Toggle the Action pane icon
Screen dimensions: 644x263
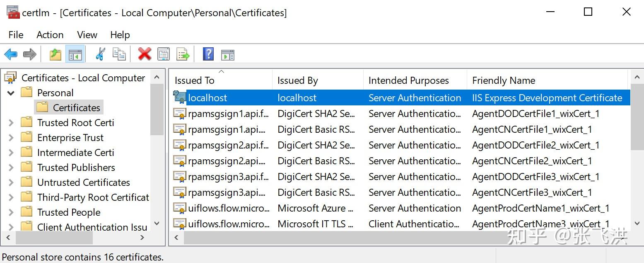227,54
